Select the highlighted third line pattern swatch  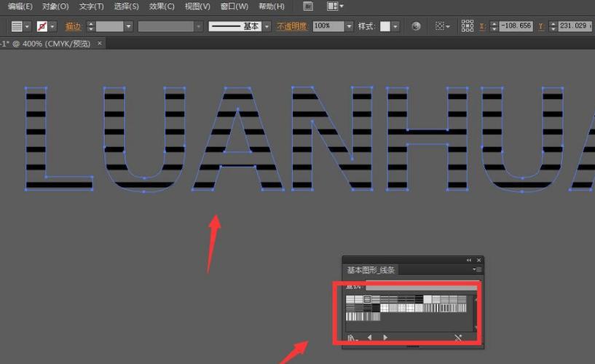[x=368, y=299]
